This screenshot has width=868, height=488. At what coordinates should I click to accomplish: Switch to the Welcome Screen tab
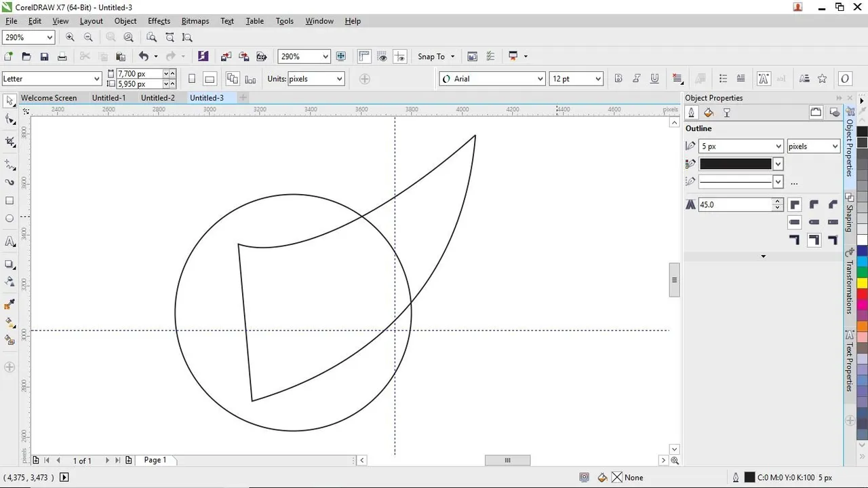point(49,98)
